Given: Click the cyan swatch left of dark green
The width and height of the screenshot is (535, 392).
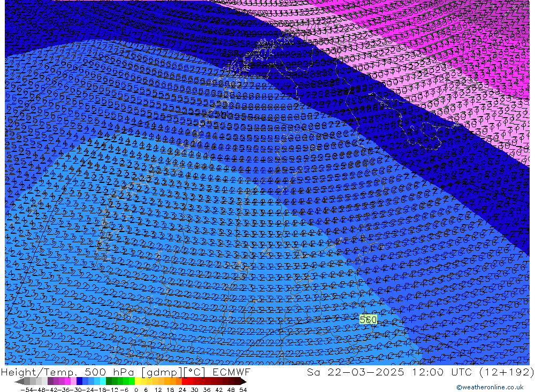Looking at the screenshot, I should point(103,381).
